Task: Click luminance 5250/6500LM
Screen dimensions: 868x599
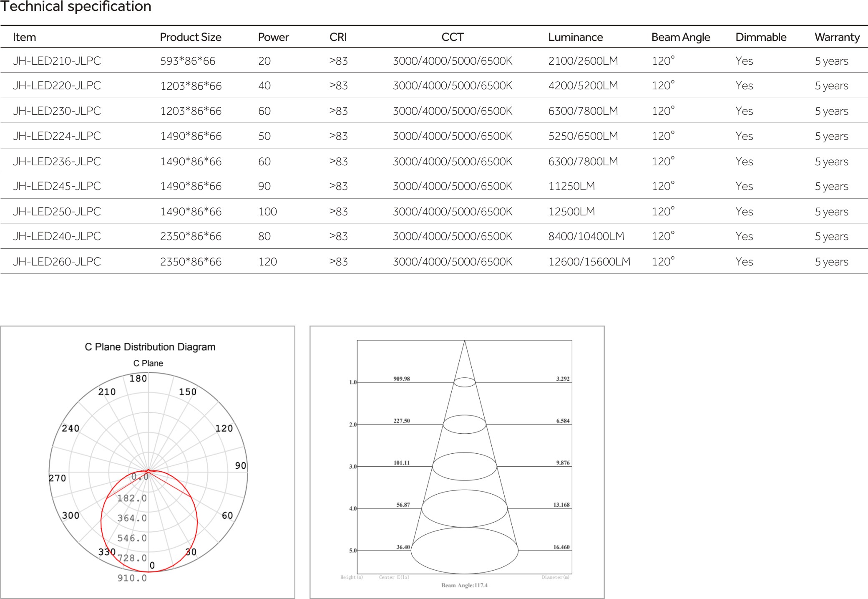Action: point(583,136)
